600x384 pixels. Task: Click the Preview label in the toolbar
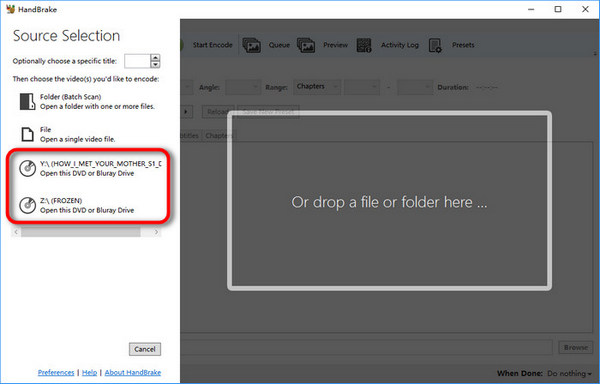point(336,45)
